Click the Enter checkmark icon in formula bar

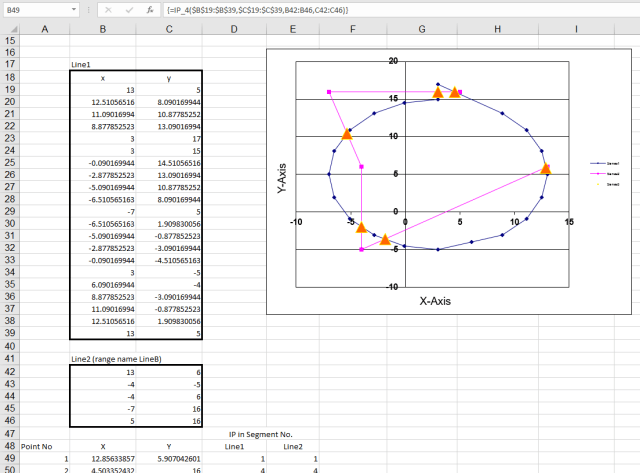[x=128, y=9]
